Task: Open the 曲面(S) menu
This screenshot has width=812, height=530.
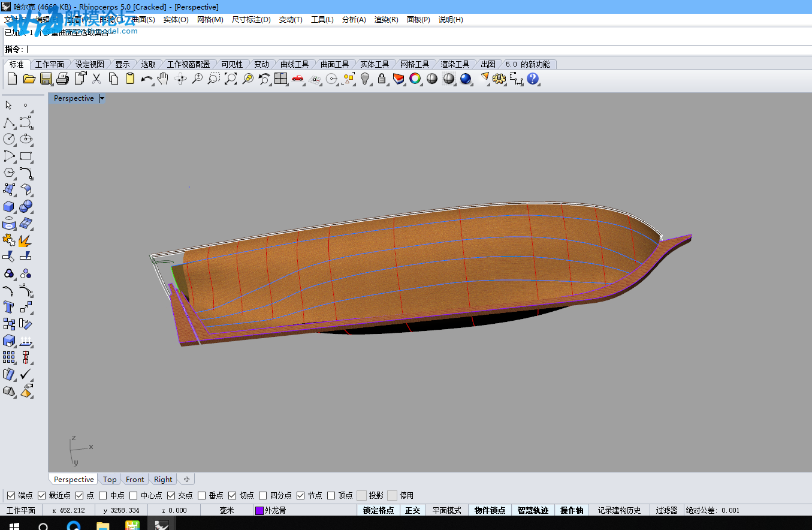Action: coord(143,20)
